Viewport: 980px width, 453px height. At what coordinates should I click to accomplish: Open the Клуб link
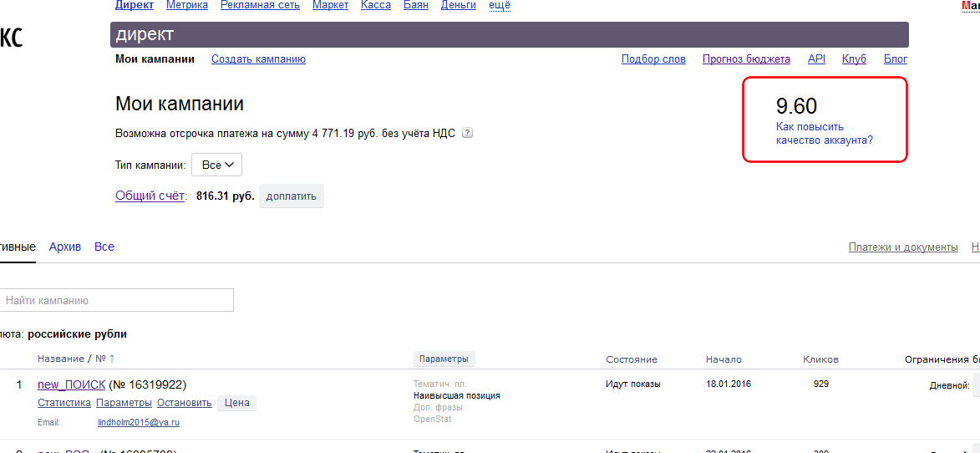tap(854, 59)
